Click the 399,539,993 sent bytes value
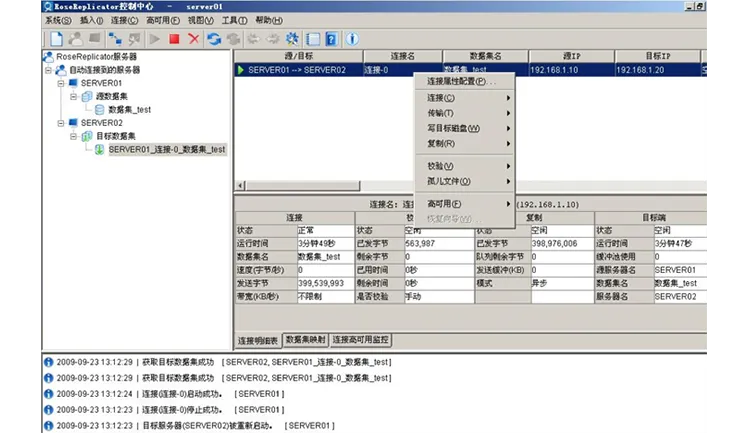The height and width of the screenshot is (433, 749). click(x=325, y=283)
